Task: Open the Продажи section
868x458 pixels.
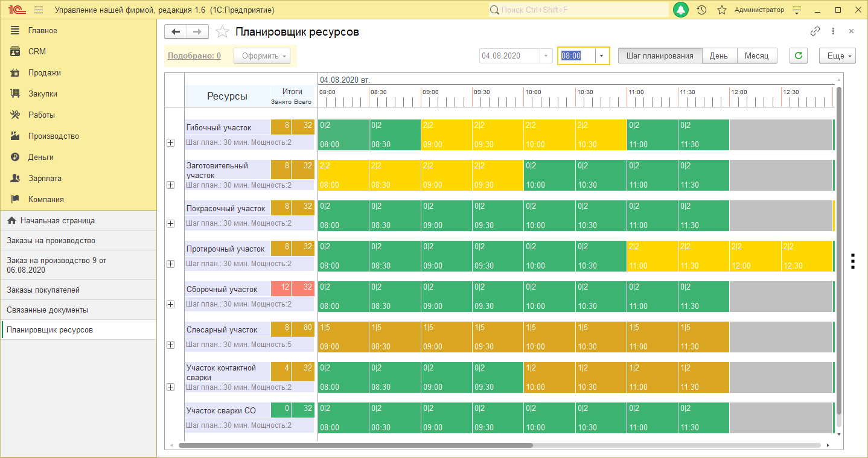Action: pos(45,72)
